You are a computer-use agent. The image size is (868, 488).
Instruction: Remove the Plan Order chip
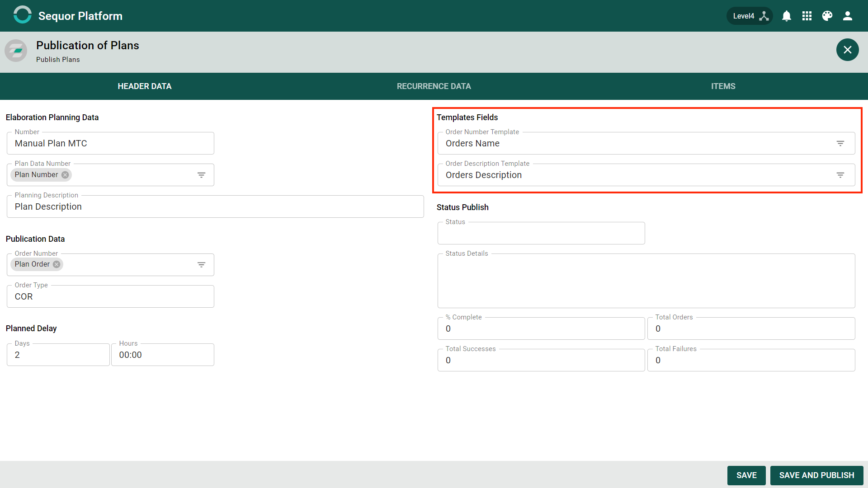(57, 264)
